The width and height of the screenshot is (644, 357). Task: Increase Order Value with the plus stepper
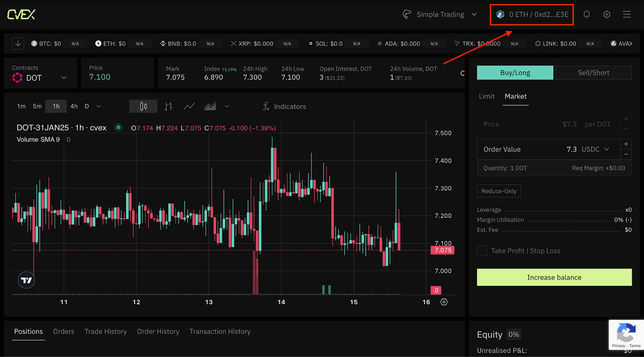tap(626, 144)
